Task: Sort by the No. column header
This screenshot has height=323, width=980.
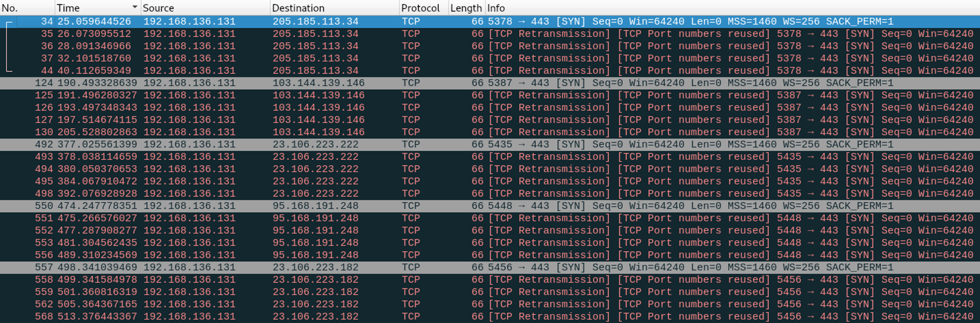Action: (27, 8)
